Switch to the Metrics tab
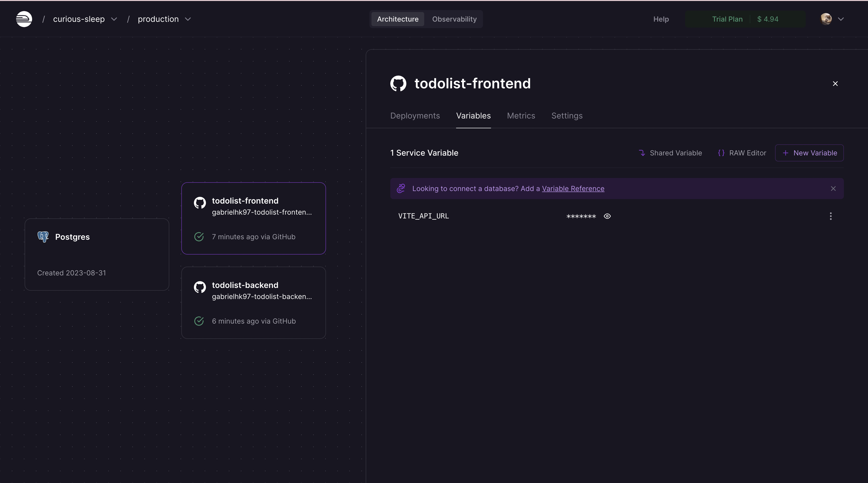The height and width of the screenshot is (483, 868). tap(521, 115)
